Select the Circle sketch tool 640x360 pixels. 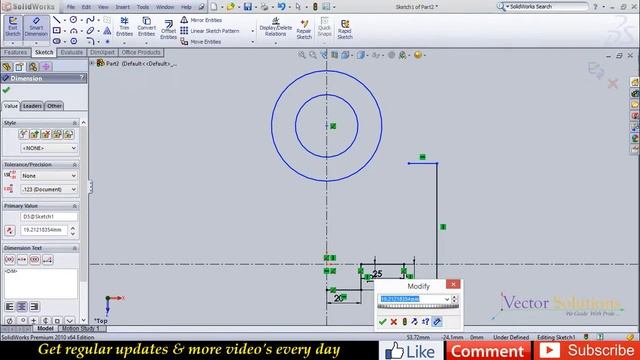(73, 20)
